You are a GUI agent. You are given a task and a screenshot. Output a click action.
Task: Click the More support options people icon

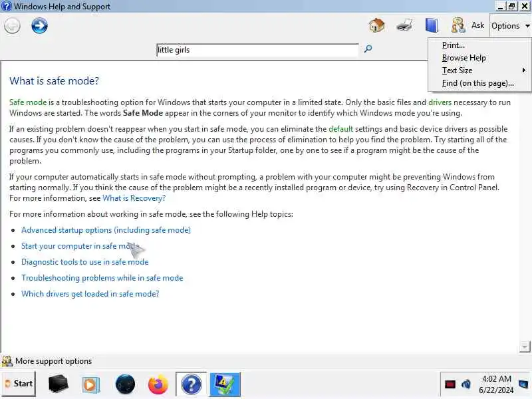7,361
